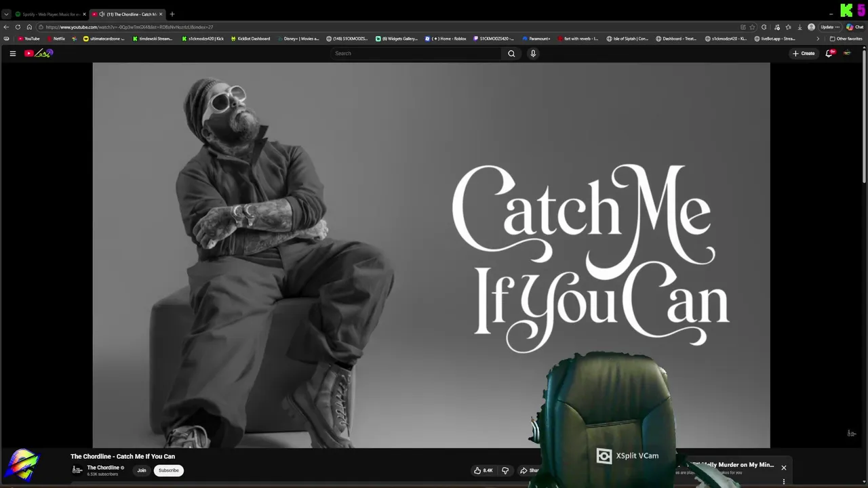
Task: Open the split screen icon in address bar
Action: click(x=743, y=27)
